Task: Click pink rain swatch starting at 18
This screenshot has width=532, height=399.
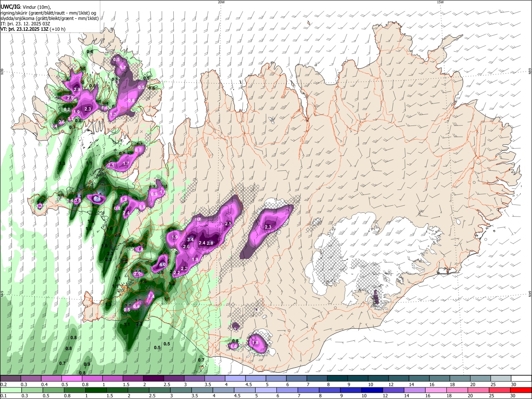Action: click(x=457, y=390)
